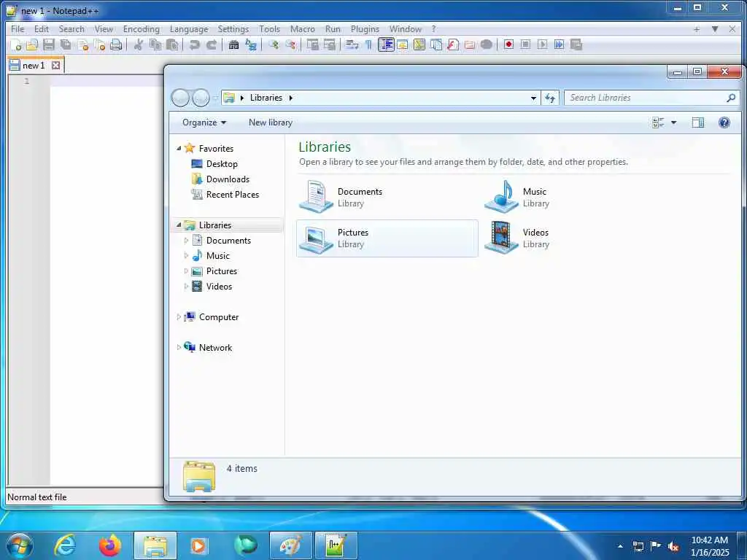747x560 pixels.
Task: Click volume speaker icon in system tray
Action: pos(673,546)
